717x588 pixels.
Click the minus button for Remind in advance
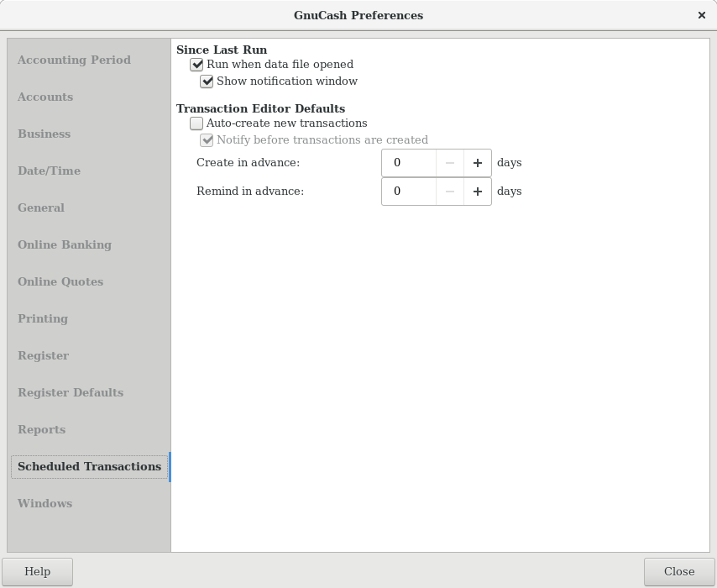450,192
